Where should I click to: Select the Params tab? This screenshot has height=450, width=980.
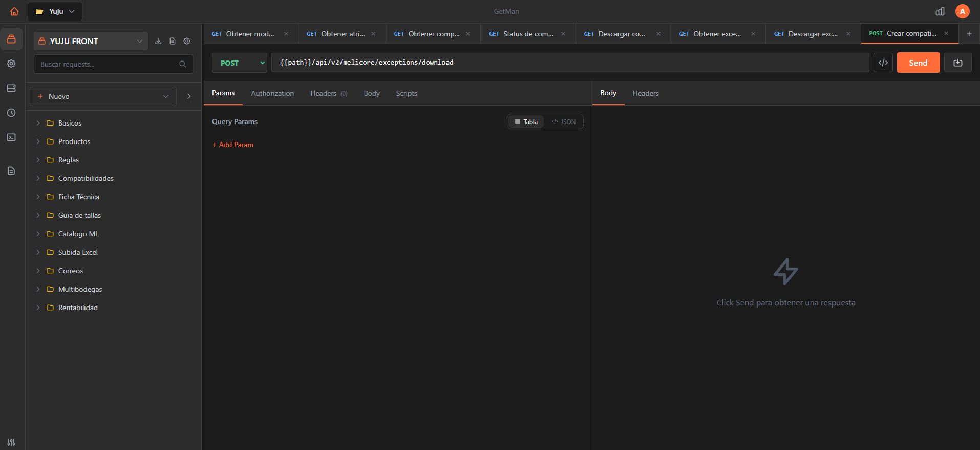(x=223, y=93)
